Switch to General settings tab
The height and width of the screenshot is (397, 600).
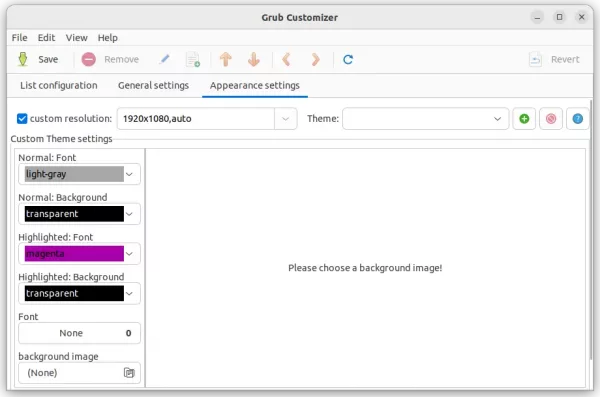[153, 85]
